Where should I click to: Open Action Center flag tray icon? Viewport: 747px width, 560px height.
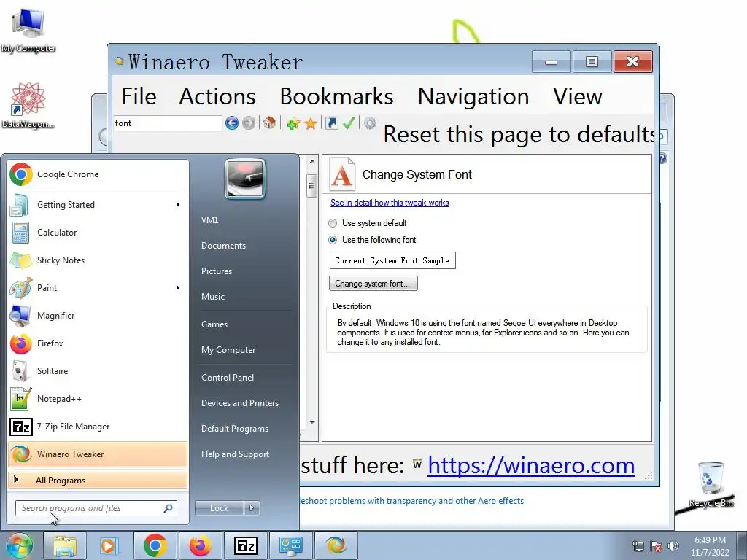656,546
